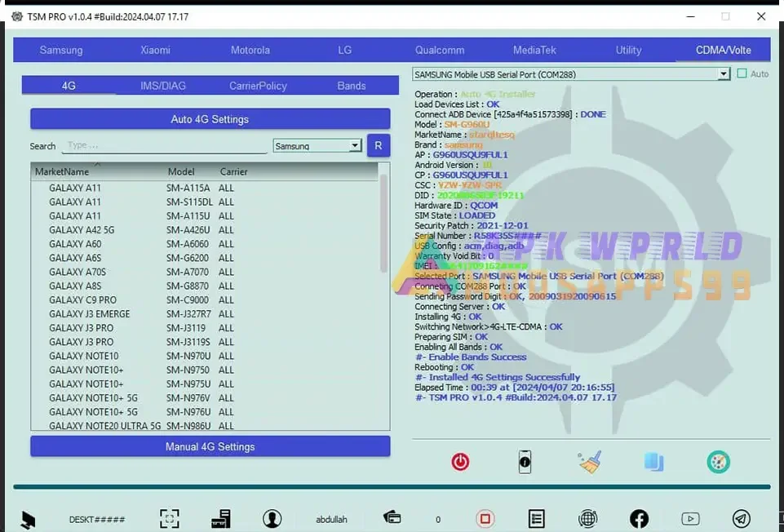
Task: Click the globe web icon
Action: coord(588,518)
